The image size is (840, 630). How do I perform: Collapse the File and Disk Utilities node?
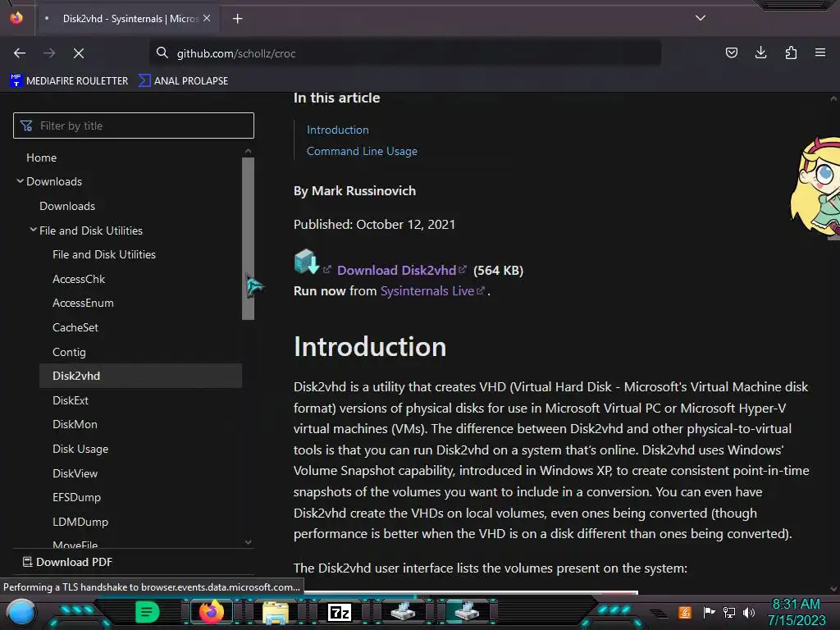tap(33, 230)
